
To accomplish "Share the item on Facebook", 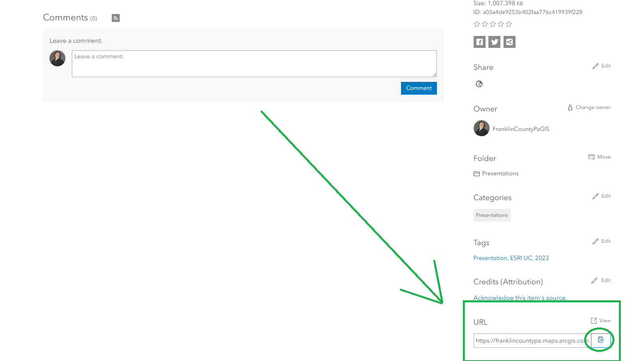I will pyautogui.click(x=479, y=42).
